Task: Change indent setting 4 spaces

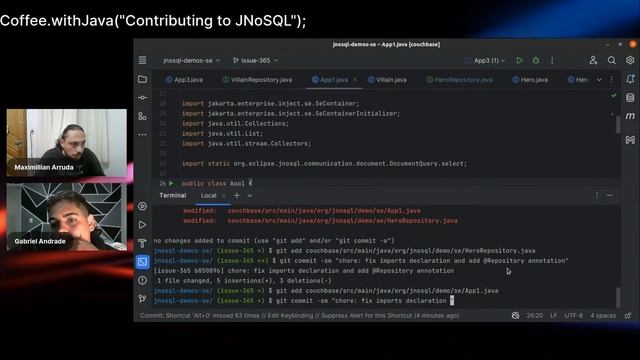Action: 603,316
